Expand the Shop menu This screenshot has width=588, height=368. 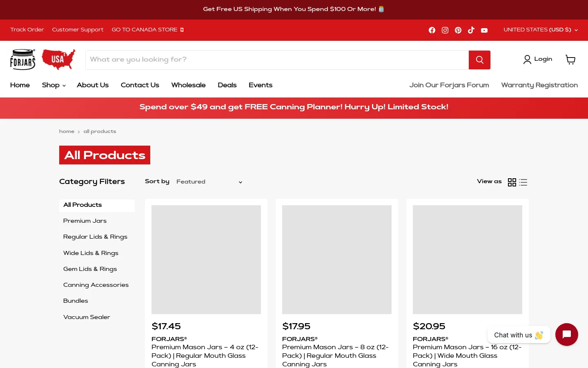tap(53, 85)
